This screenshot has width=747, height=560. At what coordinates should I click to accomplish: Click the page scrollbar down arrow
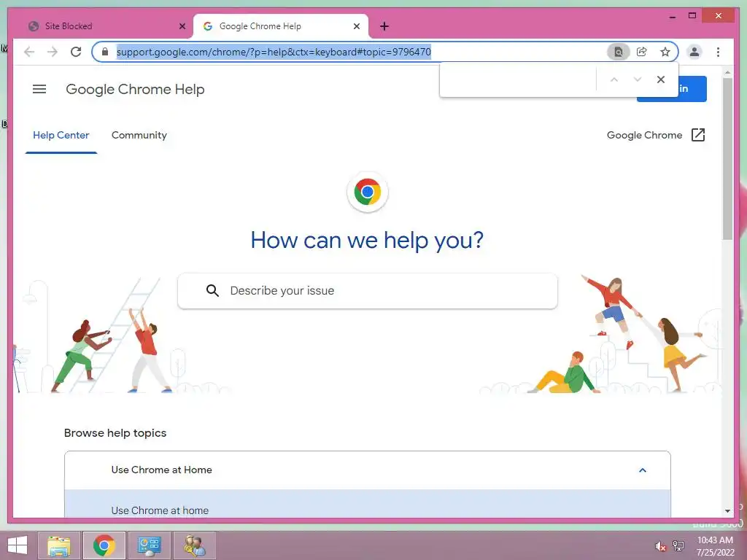(727, 511)
